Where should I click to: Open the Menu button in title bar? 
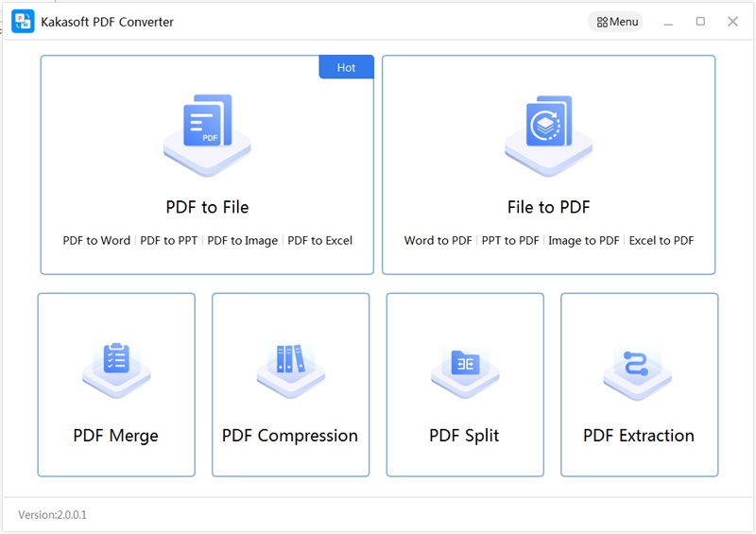[615, 22]
